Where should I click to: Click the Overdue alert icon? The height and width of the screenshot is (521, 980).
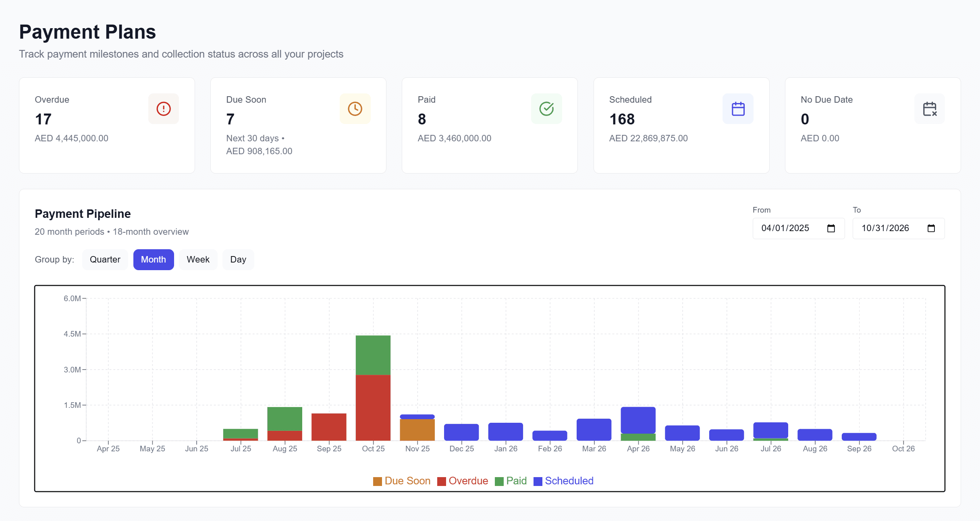pos(163,108)
